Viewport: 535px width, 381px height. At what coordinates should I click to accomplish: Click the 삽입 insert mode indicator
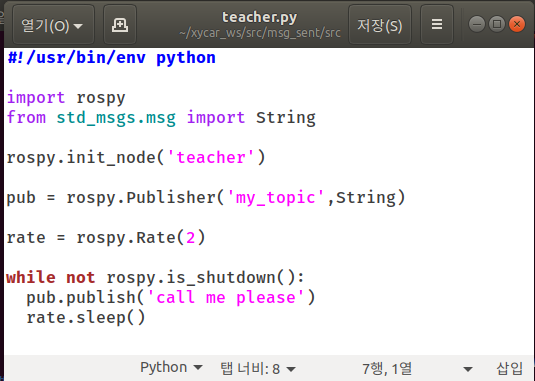(x=509, y=368)
